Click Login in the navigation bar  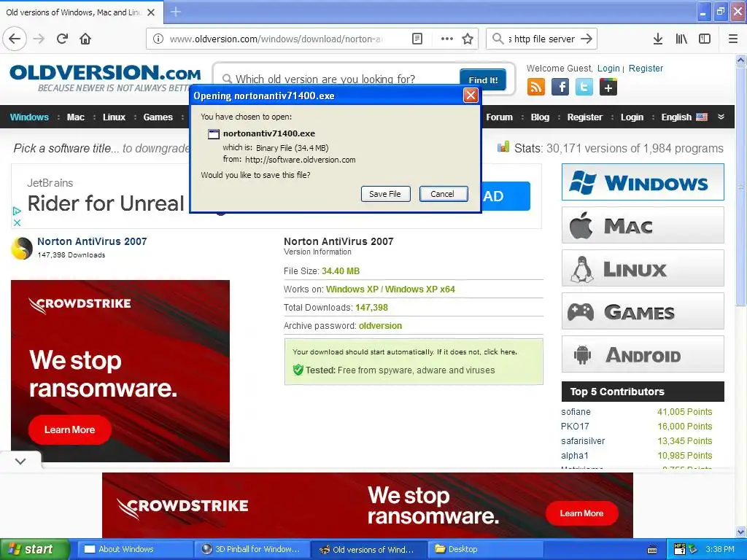[x=632, y=117]
